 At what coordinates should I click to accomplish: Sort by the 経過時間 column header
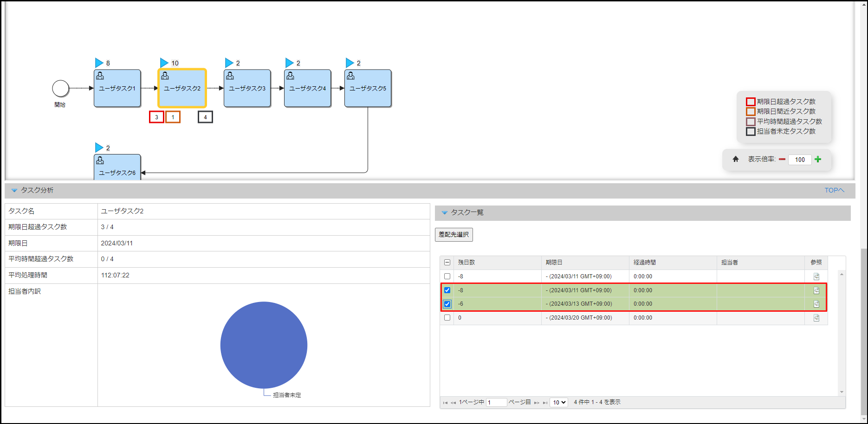coord(673,263)
